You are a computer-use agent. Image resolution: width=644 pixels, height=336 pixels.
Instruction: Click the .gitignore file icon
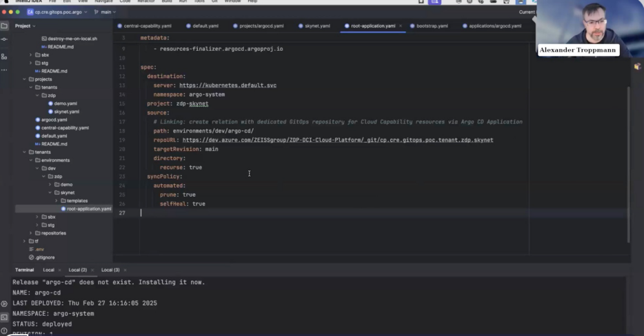pos(31,257)
